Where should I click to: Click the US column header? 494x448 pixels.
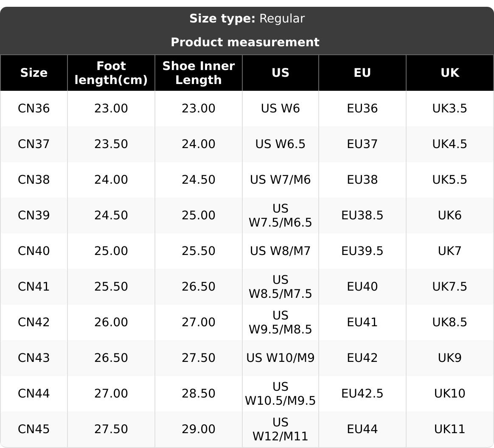click(x=281, y=73)
